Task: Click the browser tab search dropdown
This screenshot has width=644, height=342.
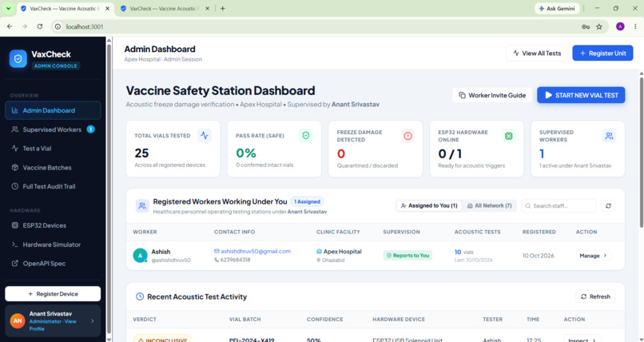Action: click(8, 8)
